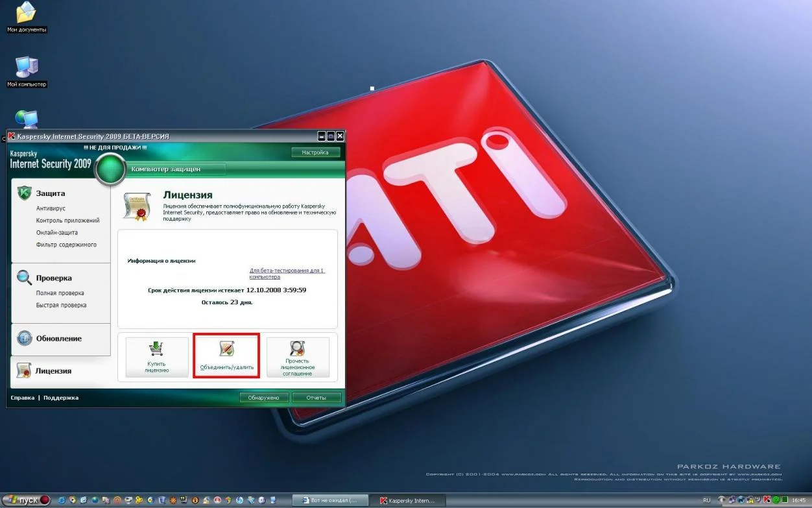This screenshot has height=508, width=812.
Task: Click the green circle tray icon
Action: click(776, 500)
